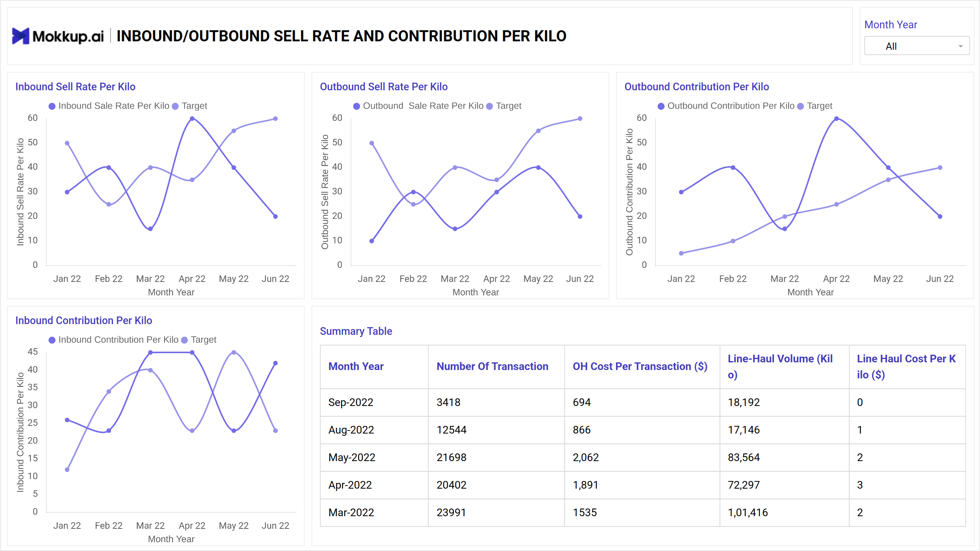This screenshot has height=551, width=980.
Task: Click the Month Year dropdown arrow
Action: coord(960,46)
